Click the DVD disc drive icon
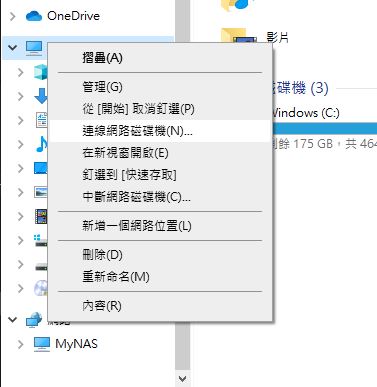 pyautogui.click(x=41, y=288)
